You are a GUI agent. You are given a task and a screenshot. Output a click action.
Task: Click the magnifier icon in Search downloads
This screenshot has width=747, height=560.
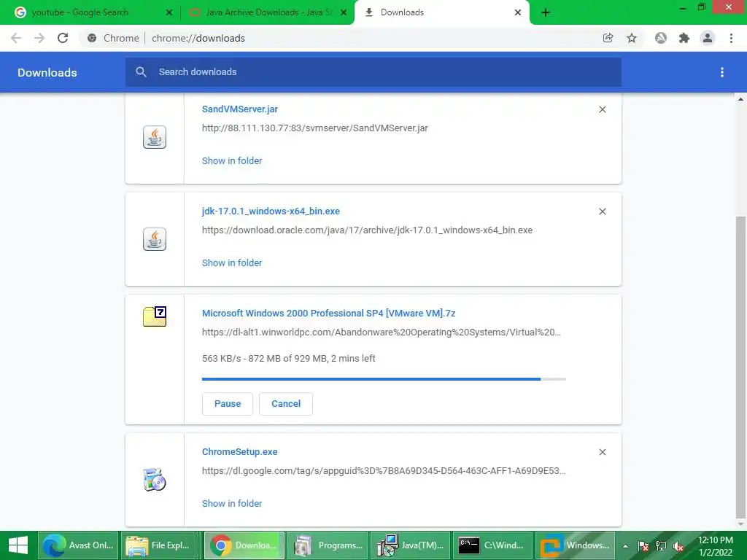tap(141, 72)
